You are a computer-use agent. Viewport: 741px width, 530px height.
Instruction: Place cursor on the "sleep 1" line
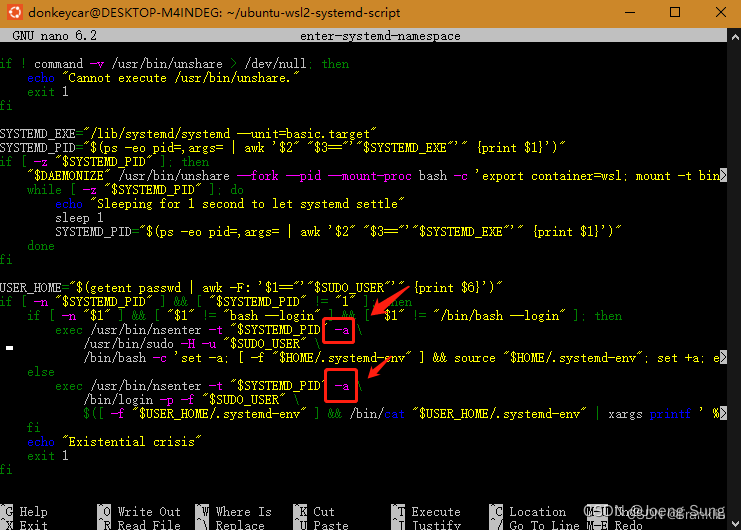click(x=79, y=218)
